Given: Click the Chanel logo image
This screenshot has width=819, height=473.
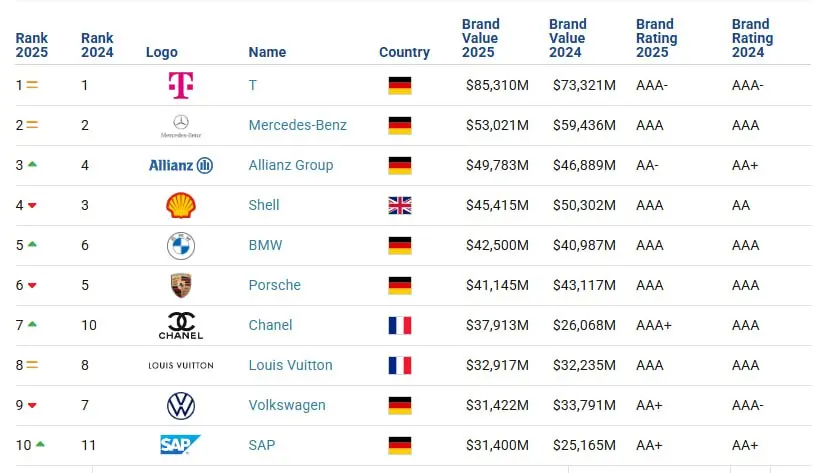Looking at the screenshot, I should pos(180,325).
